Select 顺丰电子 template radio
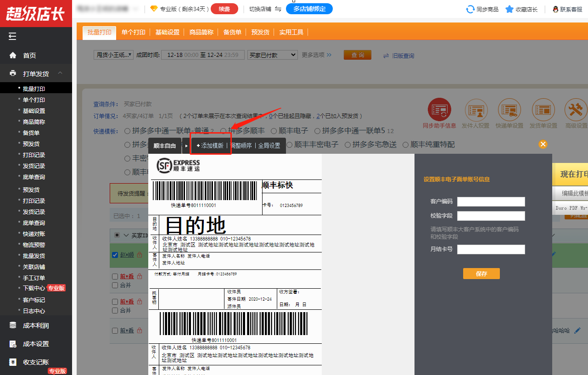Screen dimensions: 588x375 click(x=274, y=131)
